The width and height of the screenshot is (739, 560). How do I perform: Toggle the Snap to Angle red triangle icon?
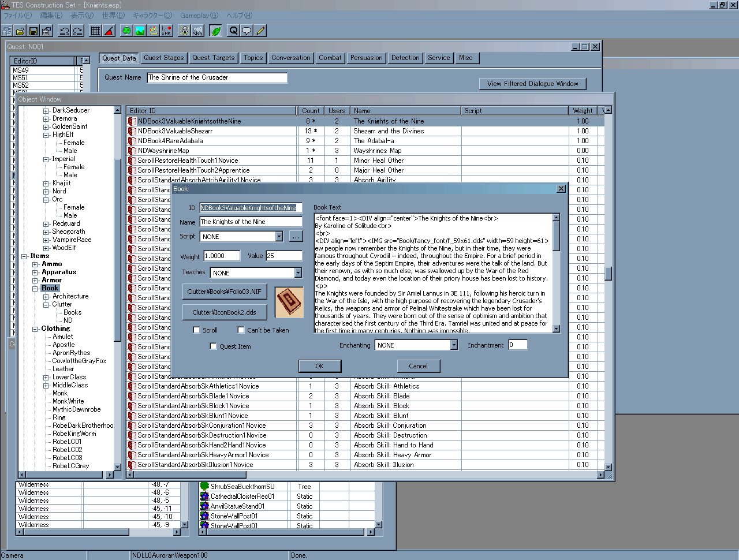tap(109, 31)
